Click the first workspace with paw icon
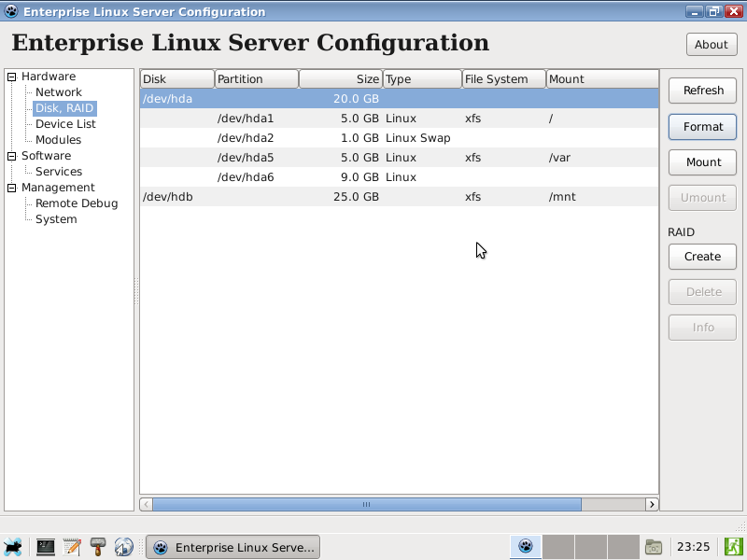 [x=526, y=547]
